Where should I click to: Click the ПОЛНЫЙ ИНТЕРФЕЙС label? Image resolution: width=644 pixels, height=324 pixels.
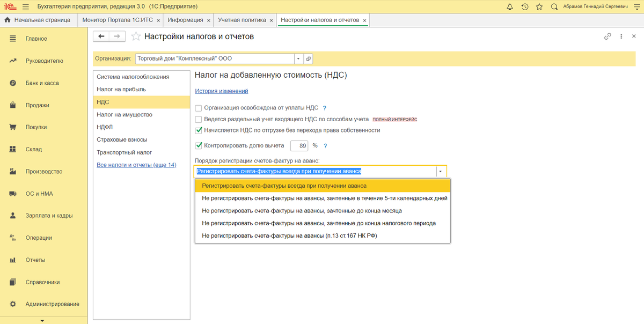point(395,119)
